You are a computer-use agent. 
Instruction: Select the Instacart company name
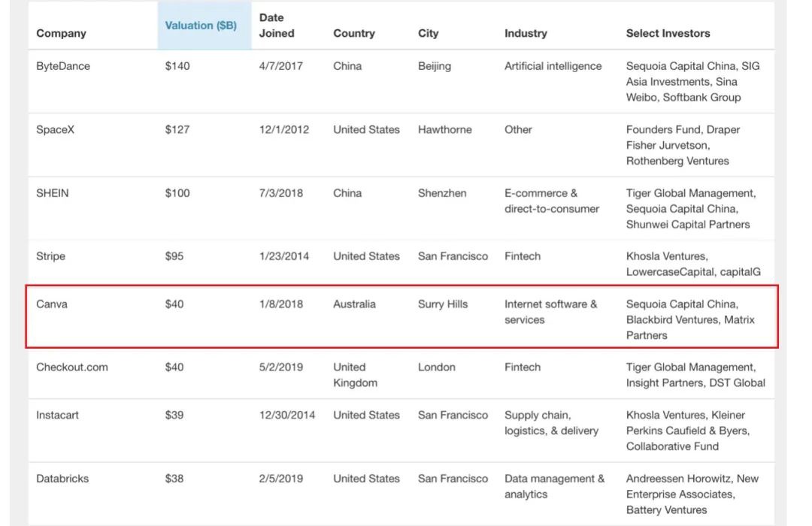click(x=57, y=416)
